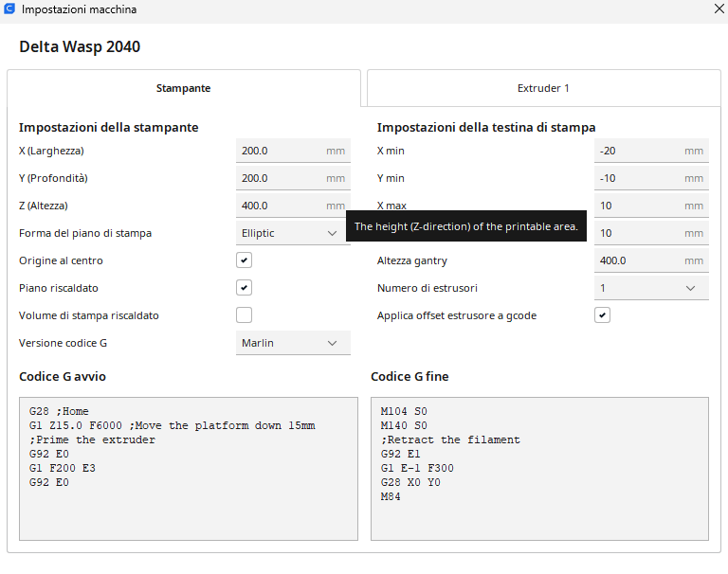
Task: Toggle Applica offset estrusore a gcode
Action: [602, 315]
